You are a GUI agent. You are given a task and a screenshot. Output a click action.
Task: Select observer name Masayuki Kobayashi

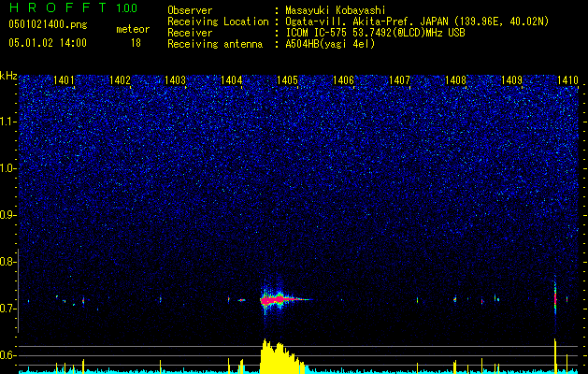coord(336,10)
